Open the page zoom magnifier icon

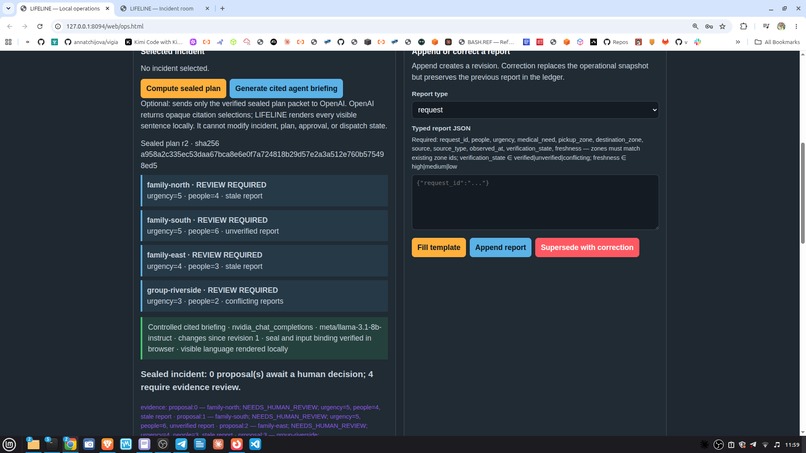pos(695,26)
